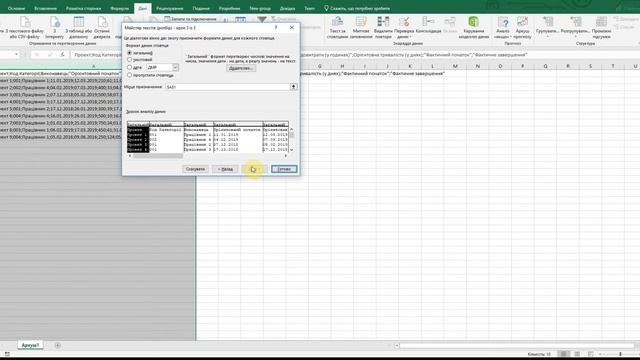Select the Skip column radio option
The width and height of the screenshot is (640, 360).
pyautogui.click(x=129, y=75)
